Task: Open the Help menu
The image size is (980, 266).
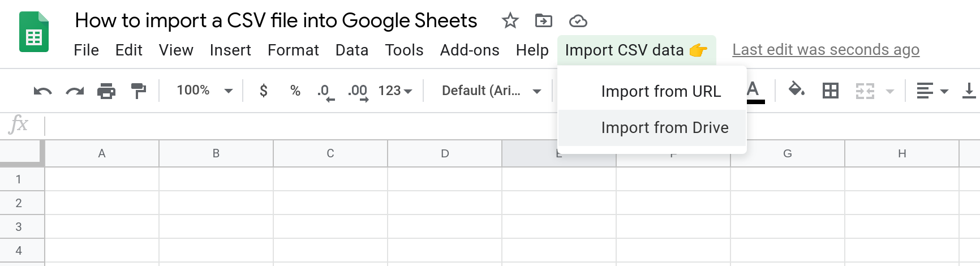Action: (x=532, y=50)
